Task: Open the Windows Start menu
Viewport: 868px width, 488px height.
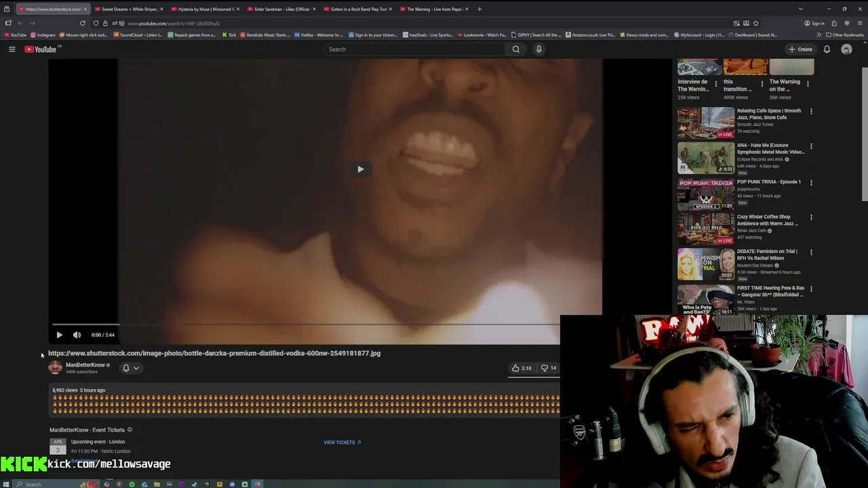Action: coord(5,484)
